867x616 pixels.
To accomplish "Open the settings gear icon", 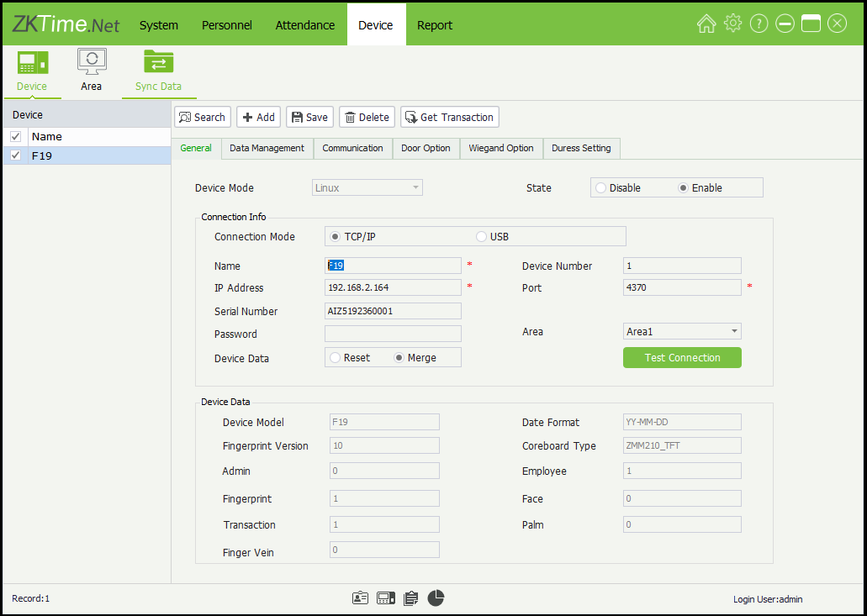I will [732, 24].
